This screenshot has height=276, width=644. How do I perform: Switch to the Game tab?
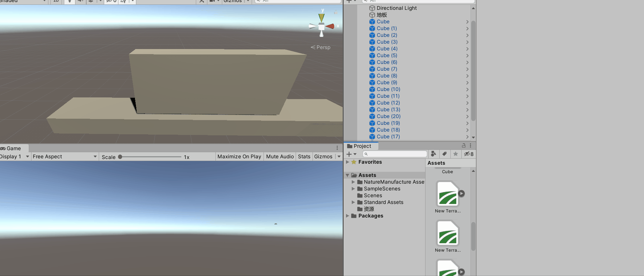[x=14, y=148]
